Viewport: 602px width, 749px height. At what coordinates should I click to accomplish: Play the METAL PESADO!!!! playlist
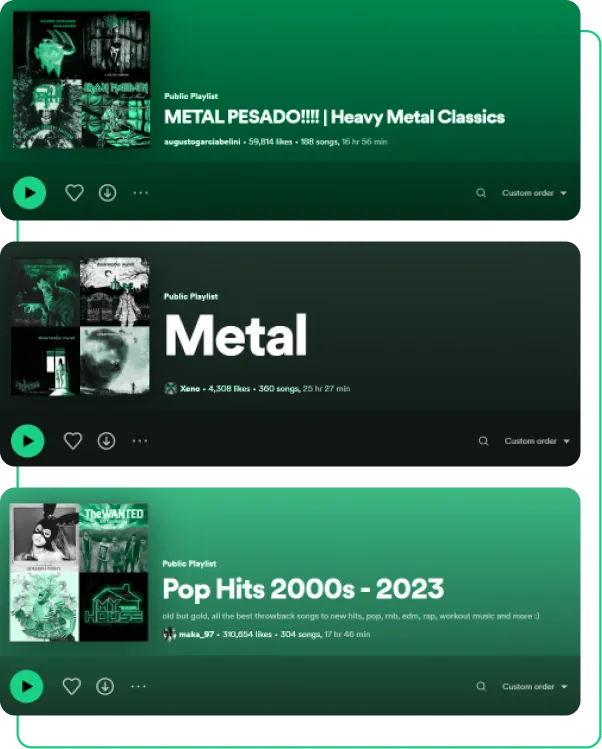(x=30, y=193)
